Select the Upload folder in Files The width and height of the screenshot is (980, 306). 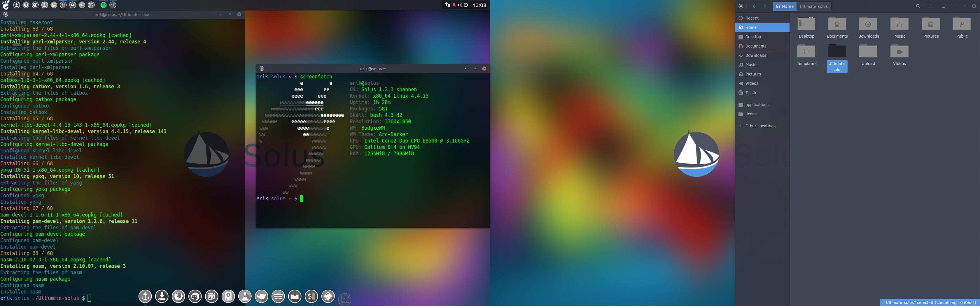(x=869, y=55)
